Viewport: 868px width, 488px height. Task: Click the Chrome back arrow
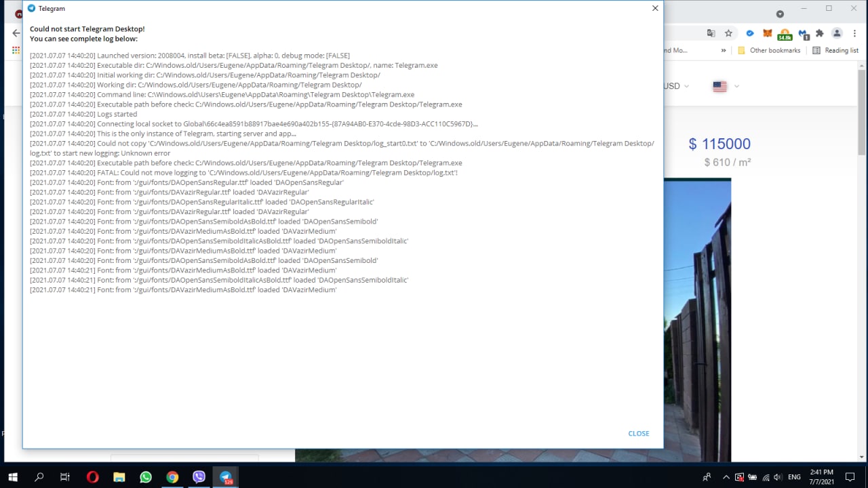coord(16,33)
